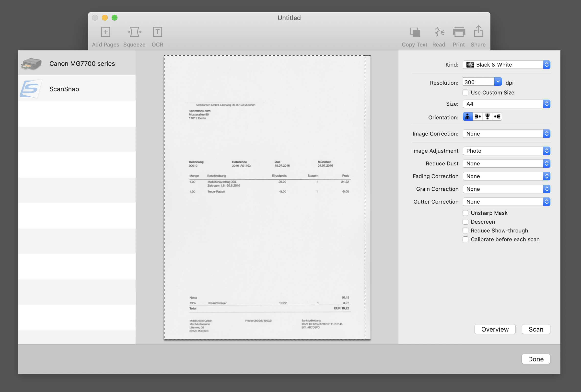
Task: Enable Use Custom Size checkbox
Action: pyautogui.click(x=465, y=93)
